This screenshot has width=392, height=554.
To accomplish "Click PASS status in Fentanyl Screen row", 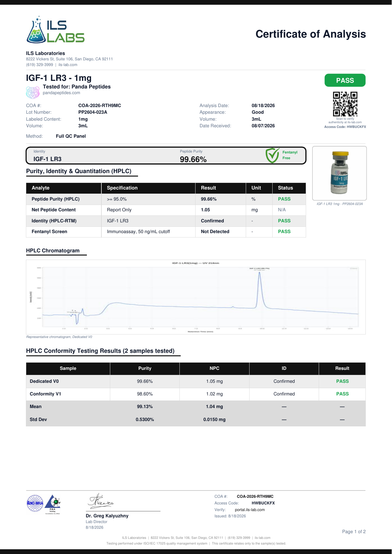I will (284, 232).
